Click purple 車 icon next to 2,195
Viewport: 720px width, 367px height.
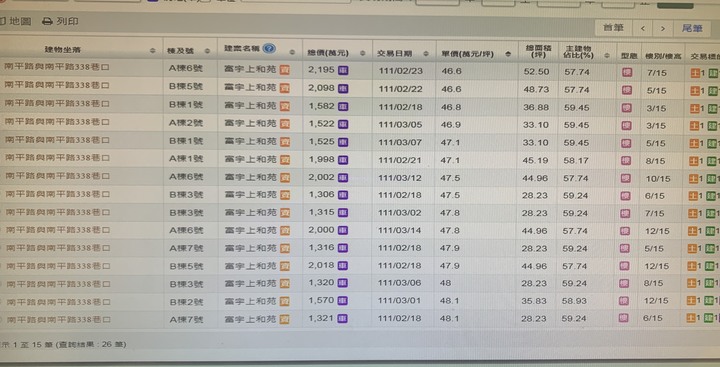point(343,71)
